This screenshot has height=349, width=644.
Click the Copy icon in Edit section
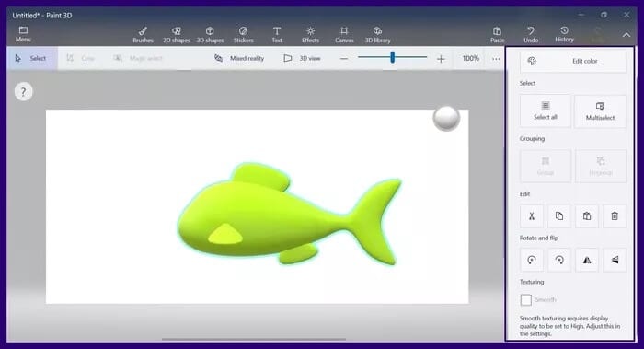coord(559,216)
